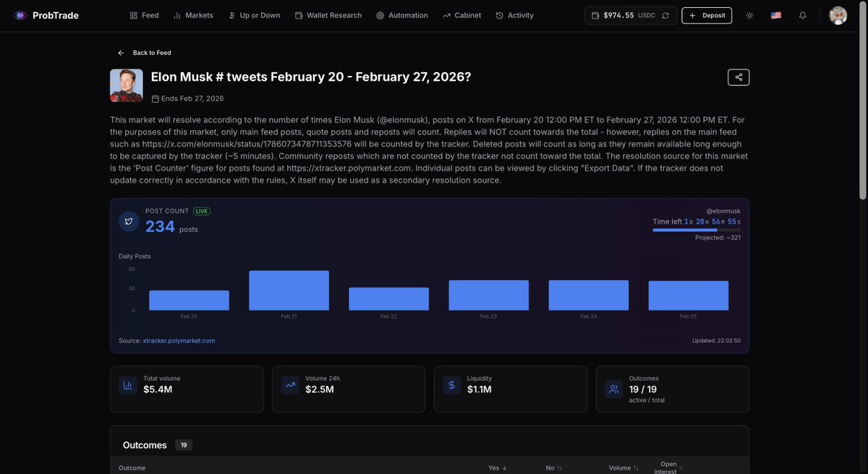Click the Outcome column header
868x474 pixels.
[x=132, y=468]
